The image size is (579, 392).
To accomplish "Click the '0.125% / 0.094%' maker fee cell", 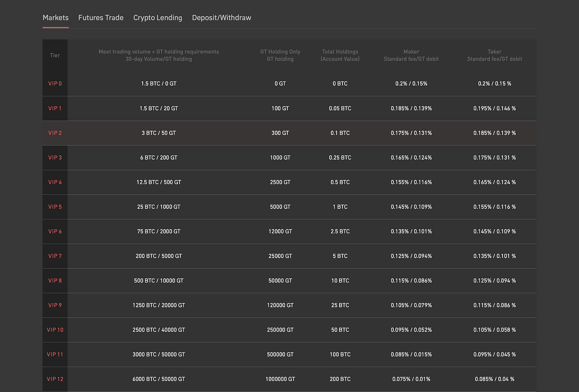I will (412, 256).
